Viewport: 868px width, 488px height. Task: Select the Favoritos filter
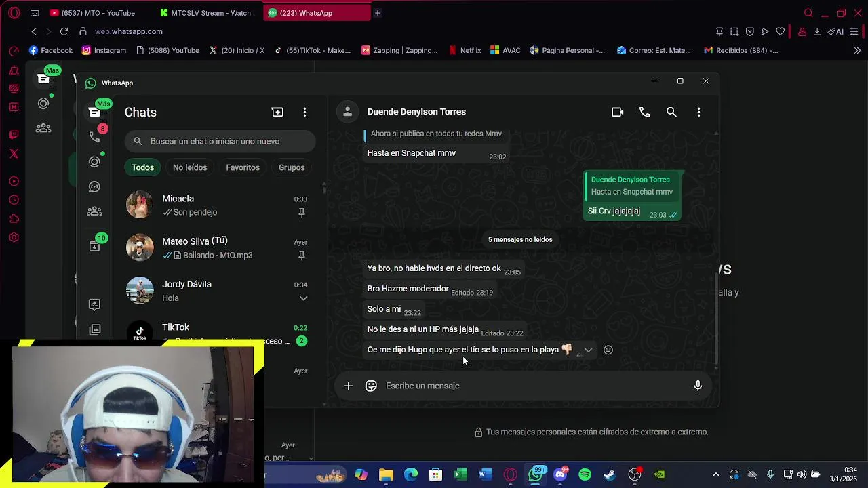pos(243,167)
